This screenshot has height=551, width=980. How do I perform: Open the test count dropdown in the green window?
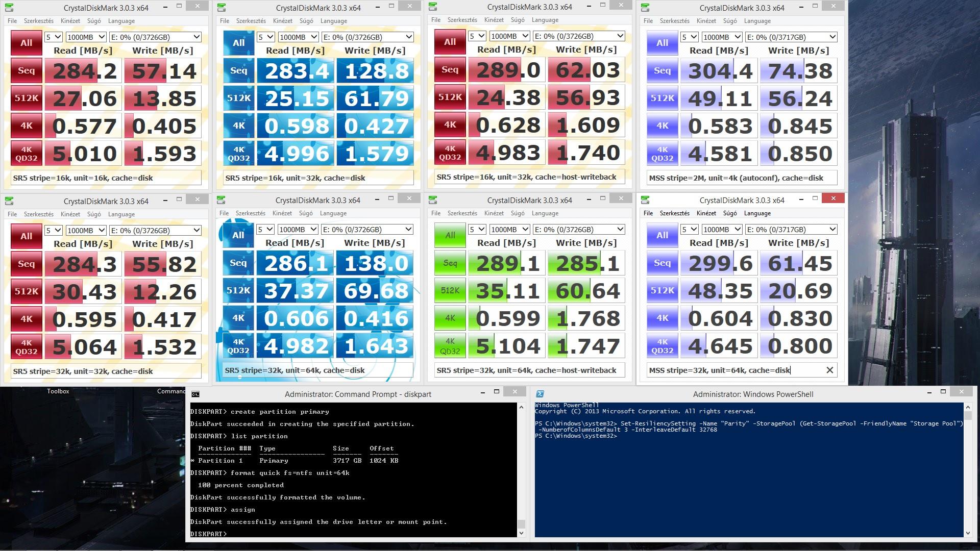pyautogui.click(x=477, y=230)
